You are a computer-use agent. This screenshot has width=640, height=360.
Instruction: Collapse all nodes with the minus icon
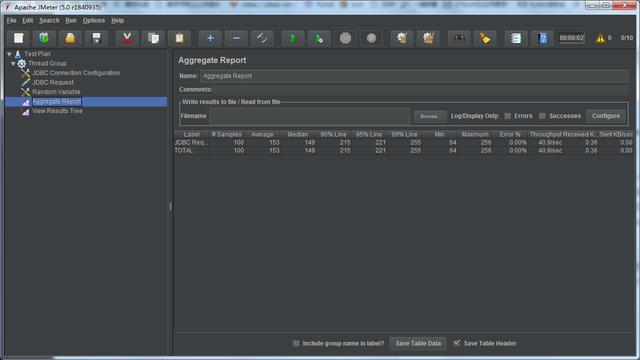[x=236, y=38]
